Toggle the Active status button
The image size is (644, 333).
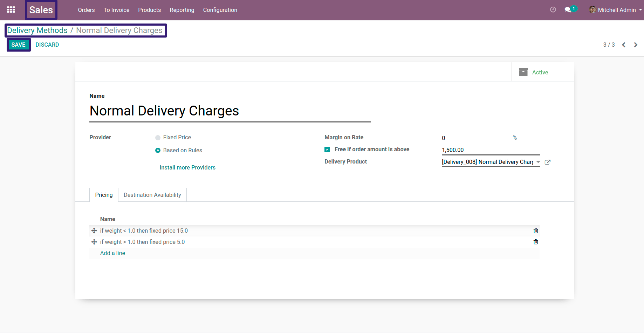click(543, 72)
